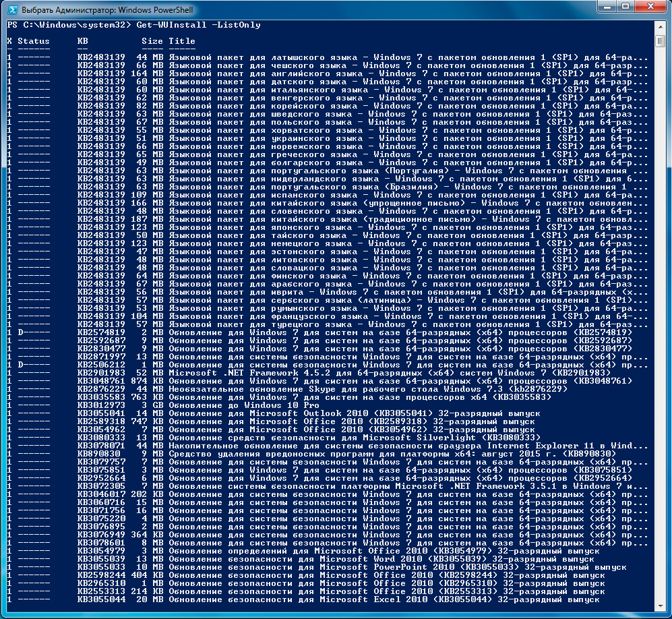The image size is (672, 619).
Task: Click the row for корейского языка pack
Action: (327, 107)
